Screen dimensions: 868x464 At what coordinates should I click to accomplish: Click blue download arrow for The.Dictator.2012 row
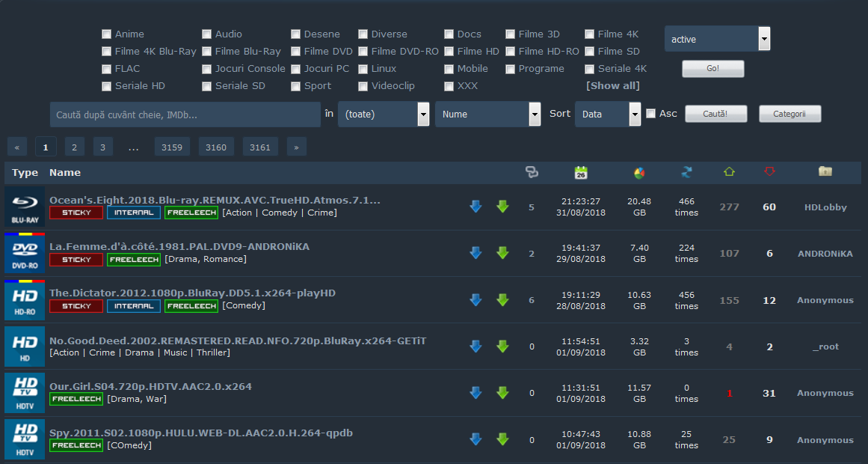(x=475, y=300)
